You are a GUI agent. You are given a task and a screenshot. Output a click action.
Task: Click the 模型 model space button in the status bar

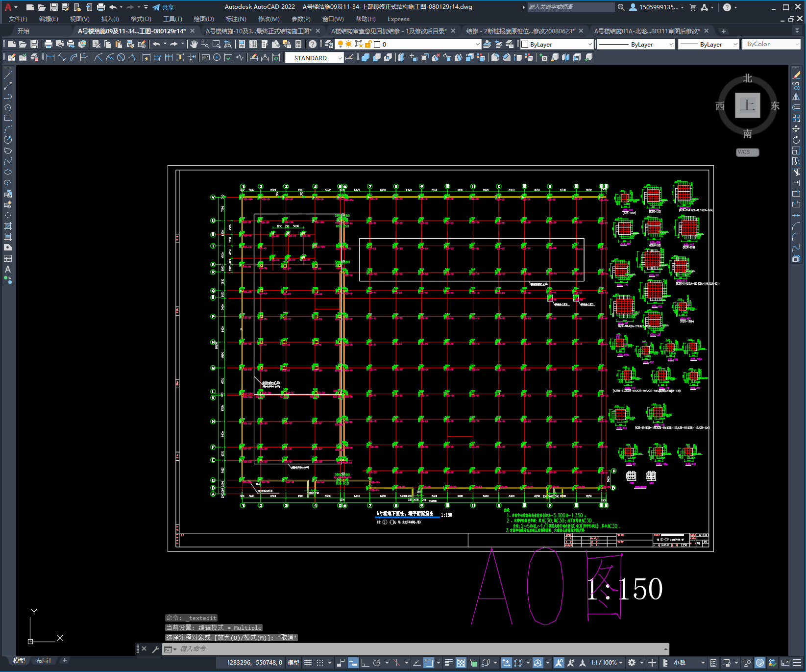click(x=293, y=663)
